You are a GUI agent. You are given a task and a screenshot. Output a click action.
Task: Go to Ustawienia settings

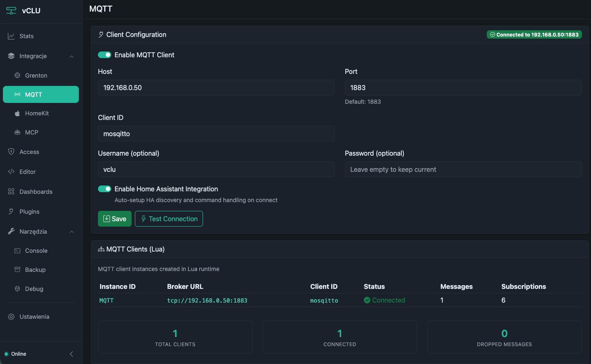pos(41,317)
